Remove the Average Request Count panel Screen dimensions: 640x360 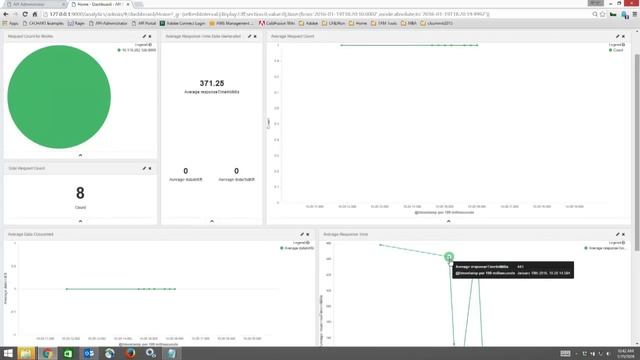623,36
